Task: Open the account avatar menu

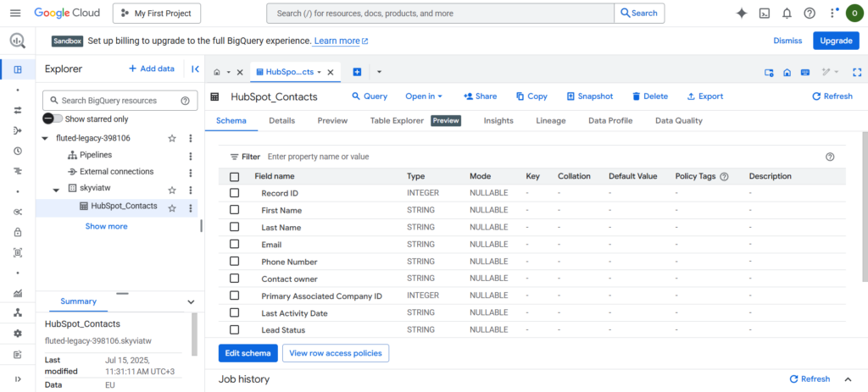Action: (853, 14)
